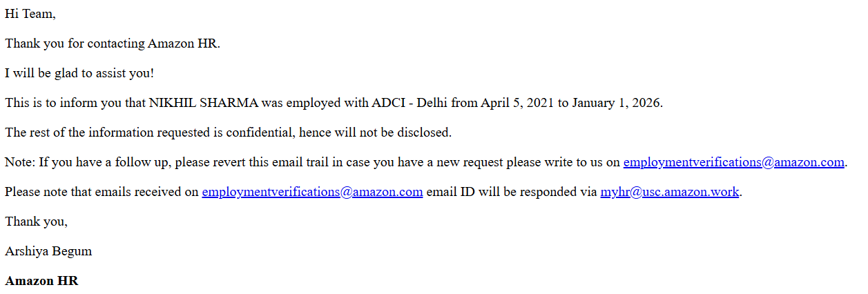Click the "Hi Team," greeting text
The height and width of the screenshot is (294, 868).
(30, 14)
